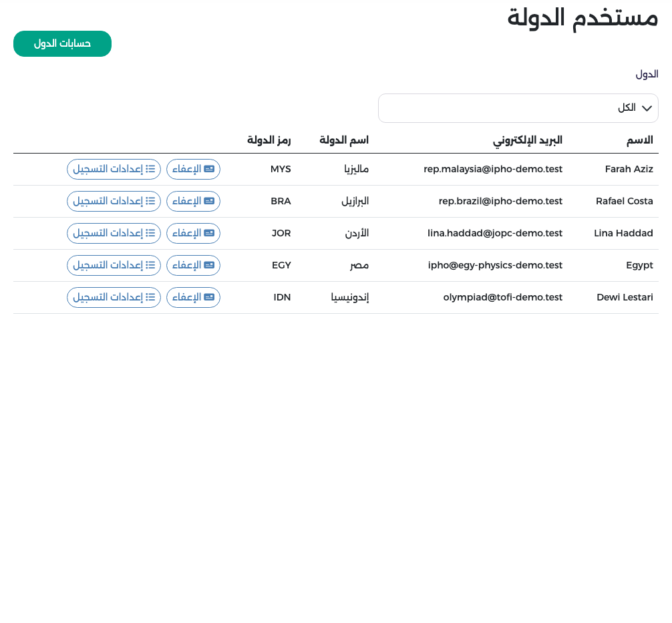The height and width of the screenshot is (623, 672).
Task: Open الإعفاء for Dewi Lestari row
Action: pyautogui.click(x=193, y=298)
